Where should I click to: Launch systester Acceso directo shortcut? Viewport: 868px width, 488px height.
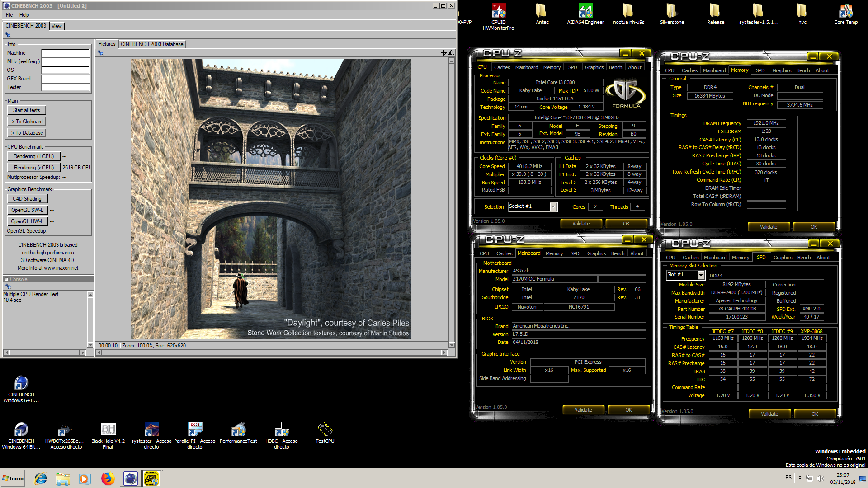pyautogui.click(x=151, y=436)
